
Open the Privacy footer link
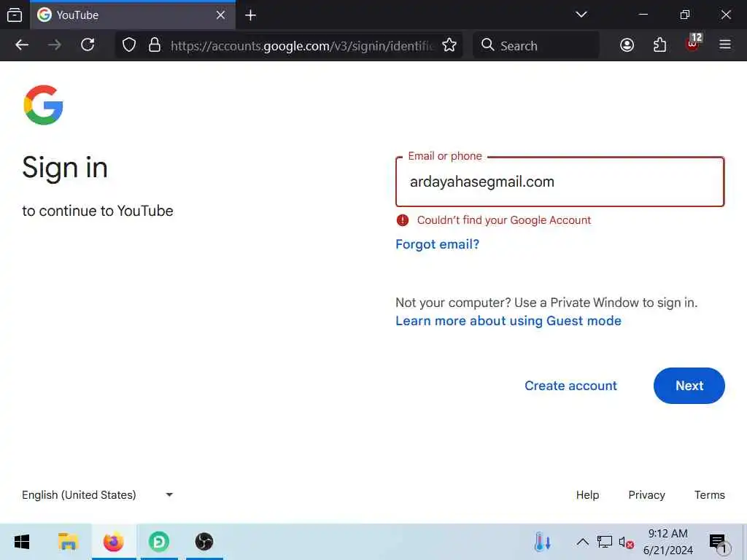click(x=646, y=495)
